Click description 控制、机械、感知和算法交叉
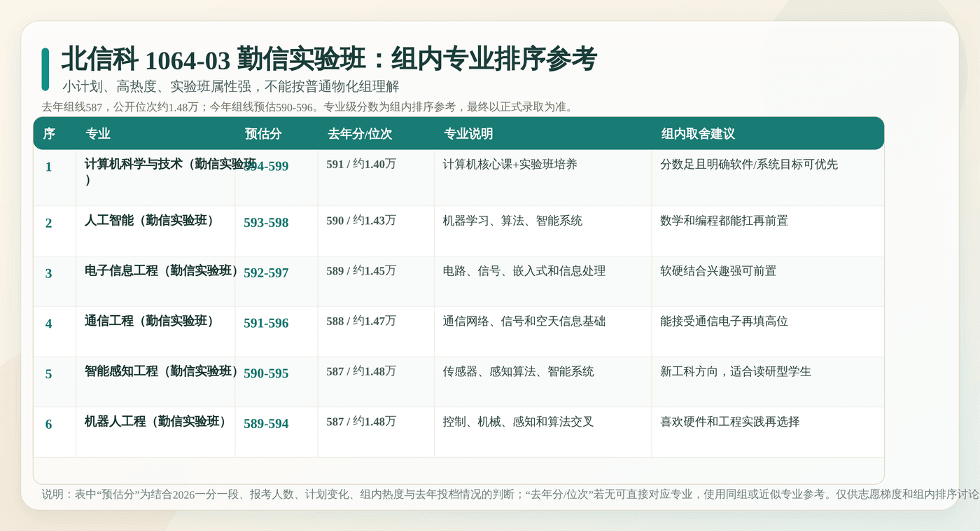Image resolution: width=980 pixels, height=531 pixels. (x=519, y=422)
